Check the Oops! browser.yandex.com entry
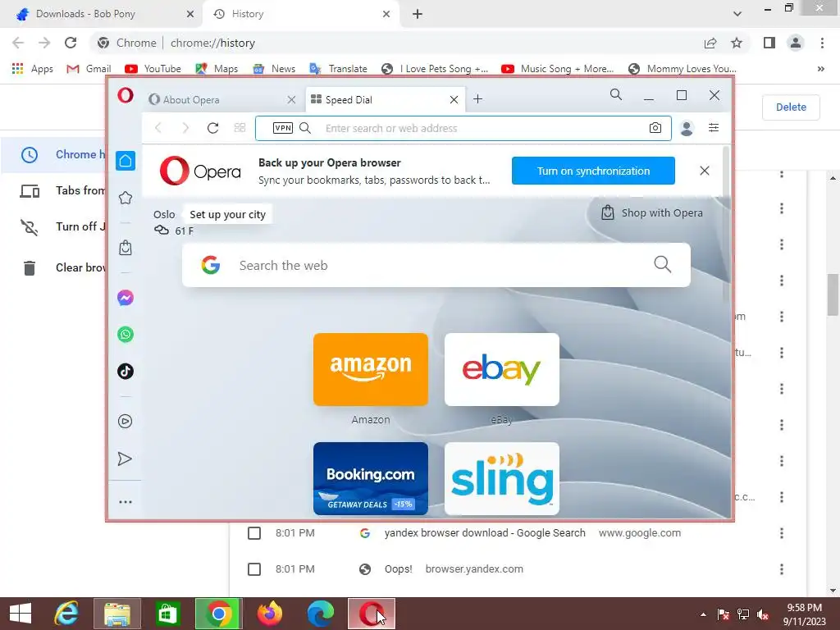Screen dimensions: 840x630 coord(254,569)
